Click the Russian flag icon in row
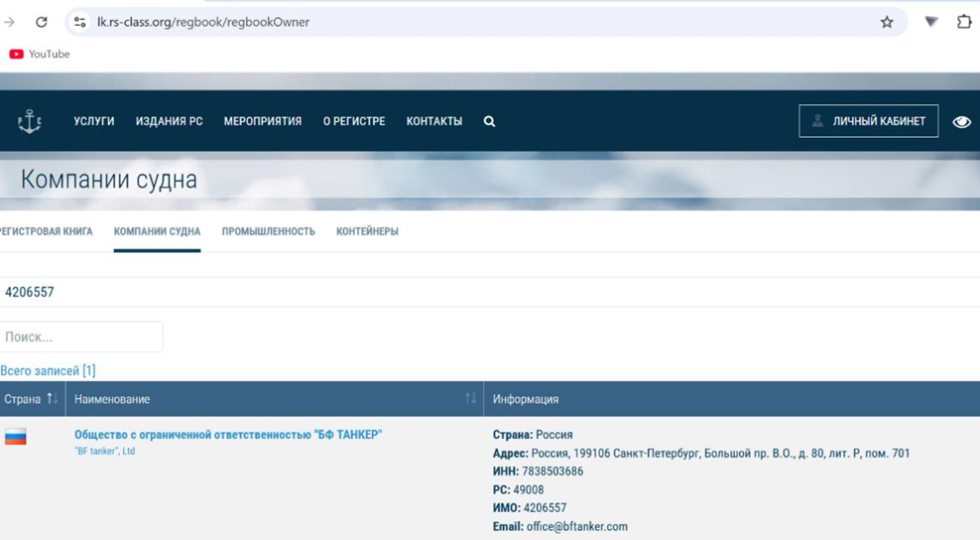Image resolution: width=980 pixels, height=540 pixels. click(16, 436)
